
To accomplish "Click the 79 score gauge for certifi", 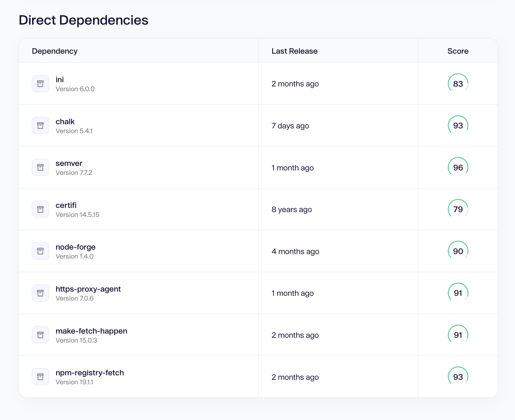I will 458,209.
